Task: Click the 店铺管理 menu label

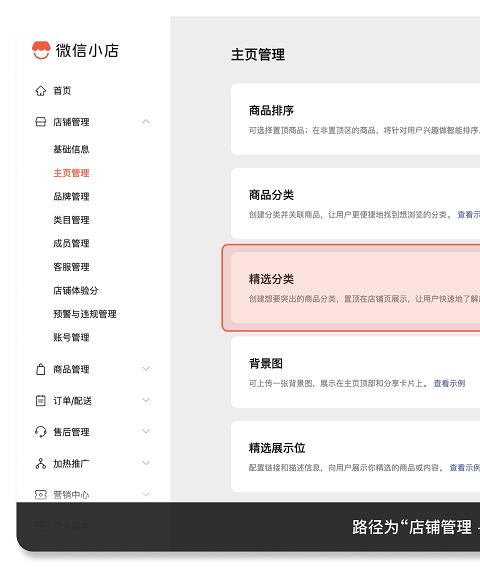Action: point(71,122)
